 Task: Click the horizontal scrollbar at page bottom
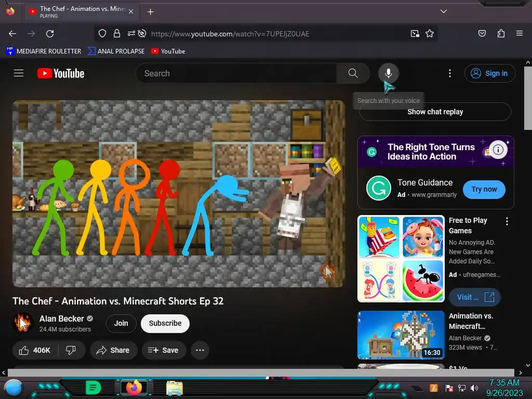pyautogui.click(x=261, y=373)
